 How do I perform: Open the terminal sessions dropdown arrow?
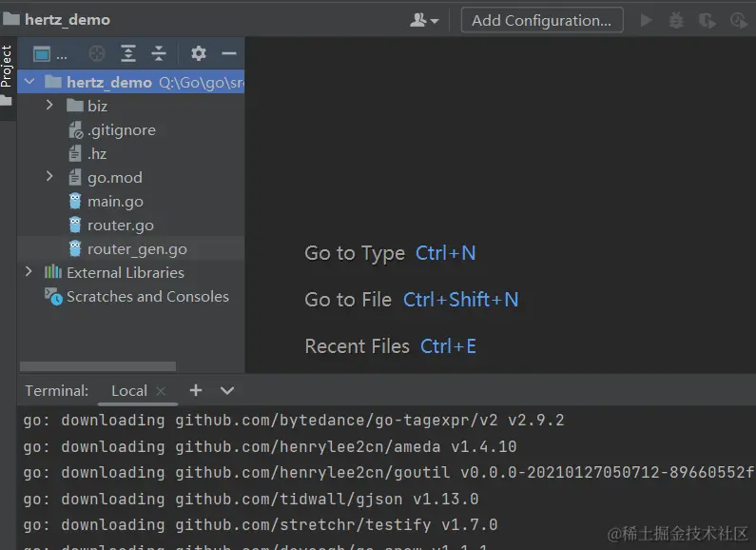coord(227,390)
